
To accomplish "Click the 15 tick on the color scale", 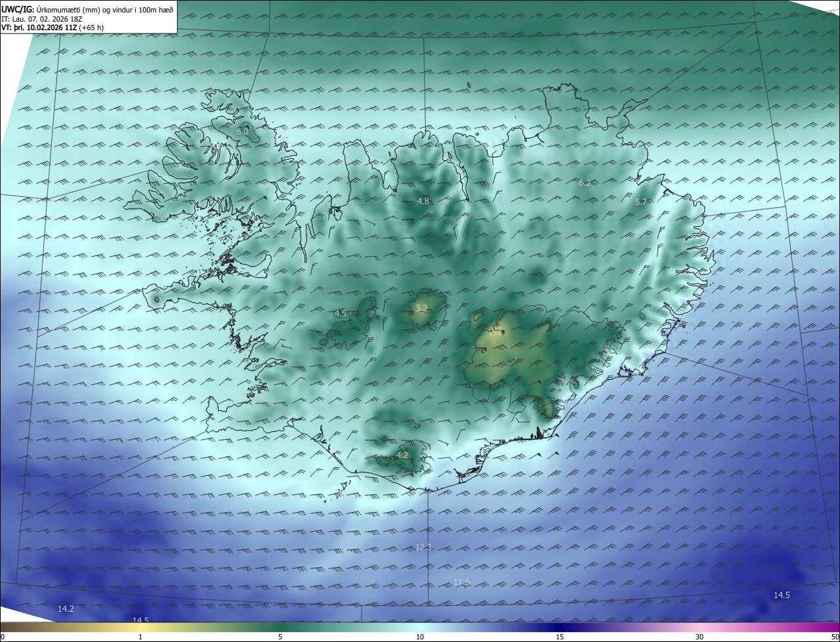I will 560,637.
